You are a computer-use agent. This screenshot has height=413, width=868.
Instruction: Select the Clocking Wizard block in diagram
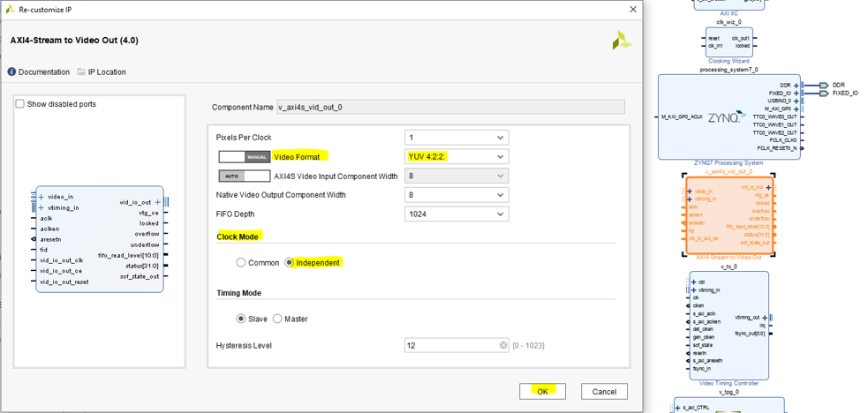[x=729, y=42]
